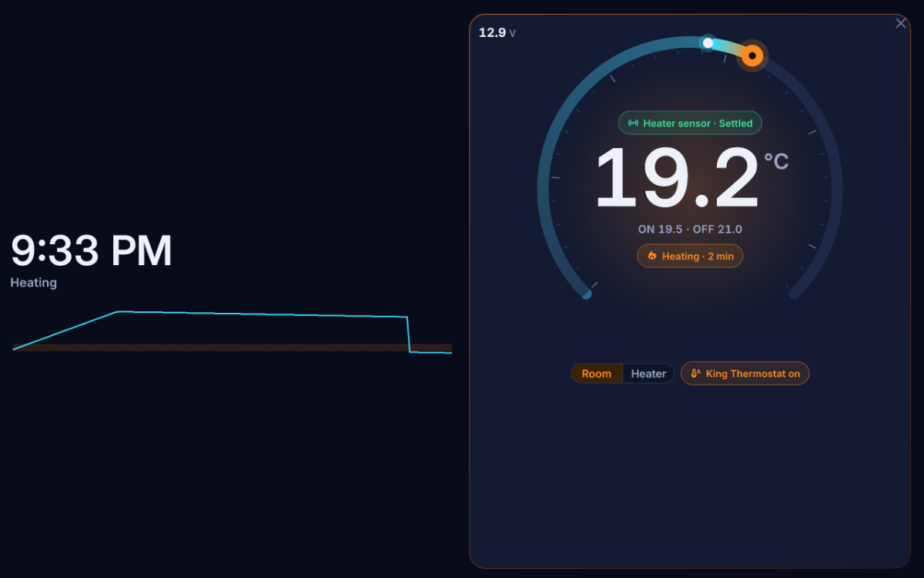Switch to the Room tab
This screenshot has width=924, height=578.
597,374
